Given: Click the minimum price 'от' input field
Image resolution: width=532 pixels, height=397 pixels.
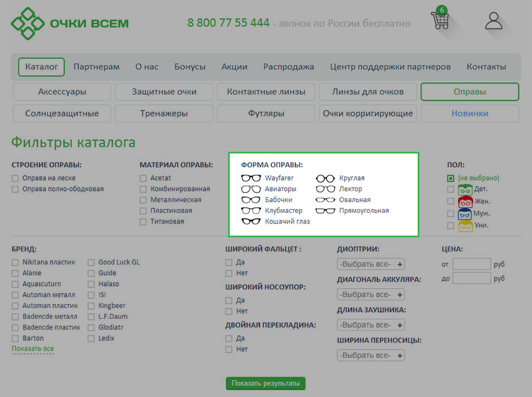Looking at the screenshot, I should tap(471, 264).
